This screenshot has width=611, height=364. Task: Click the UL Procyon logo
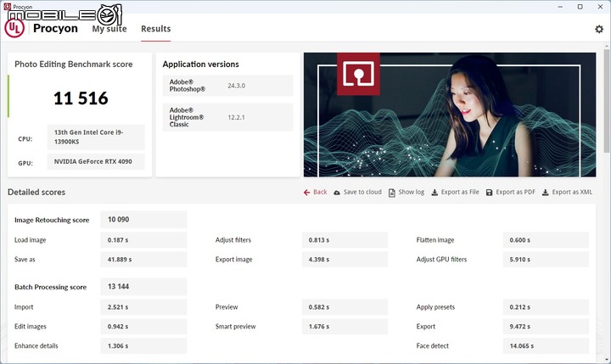pyautogui.click(x=14, y=28)
